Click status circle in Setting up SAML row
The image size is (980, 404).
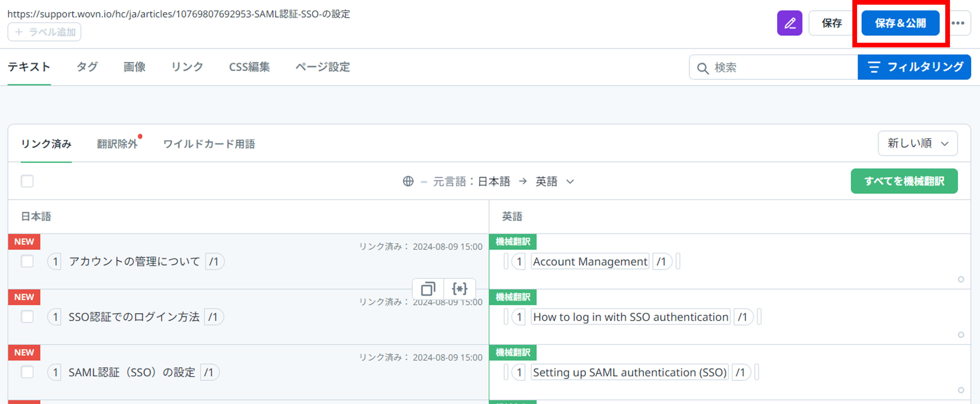tap(961, 390)
